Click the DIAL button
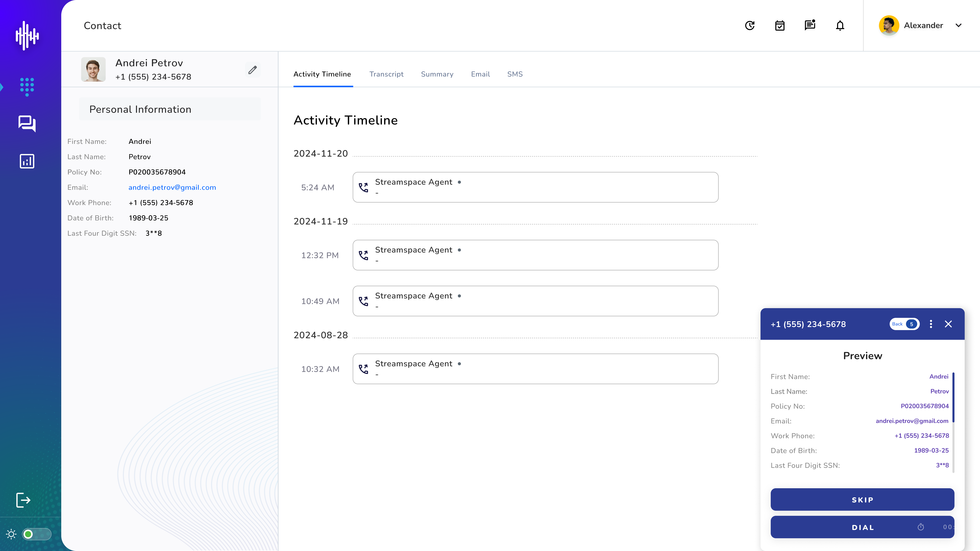Image resolution: width=980 pixels, height=551 pixels. (862, 527)
